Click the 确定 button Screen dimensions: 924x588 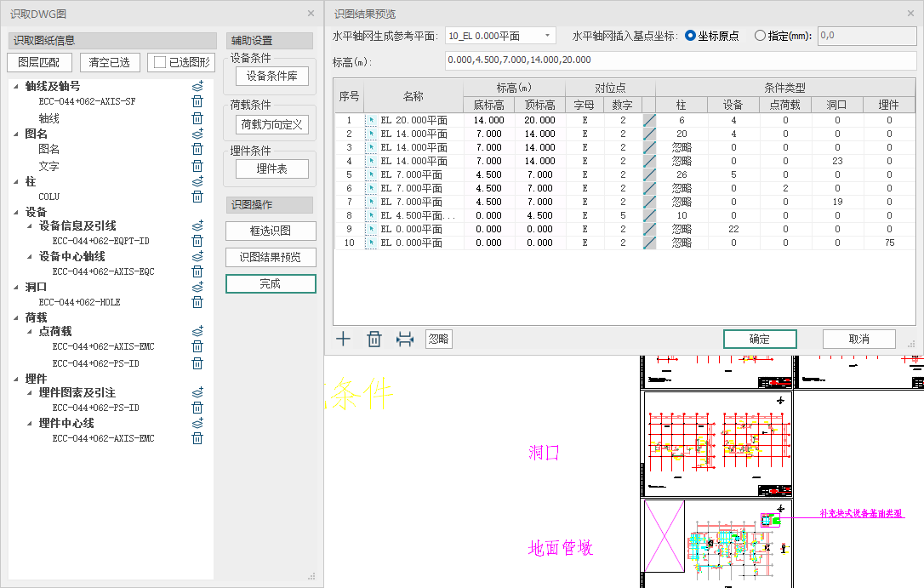pyautogui.click(x=760, y=340)
